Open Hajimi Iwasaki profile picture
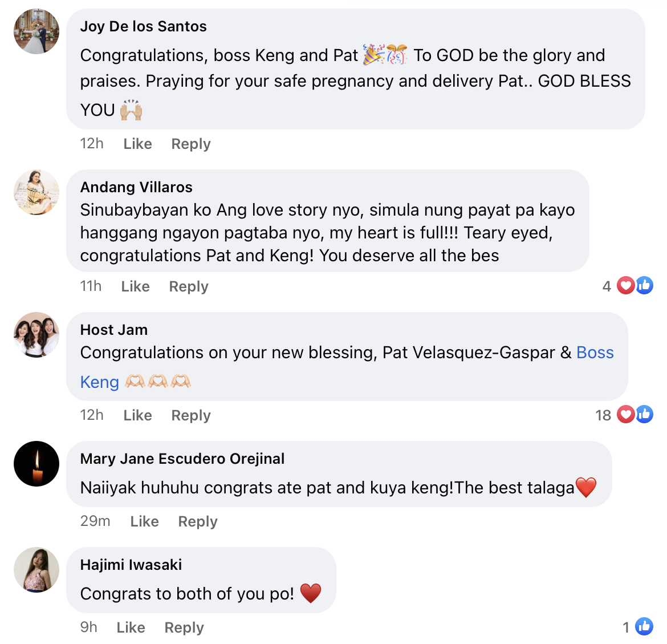The image size is (667, 644). pos(36,570)
